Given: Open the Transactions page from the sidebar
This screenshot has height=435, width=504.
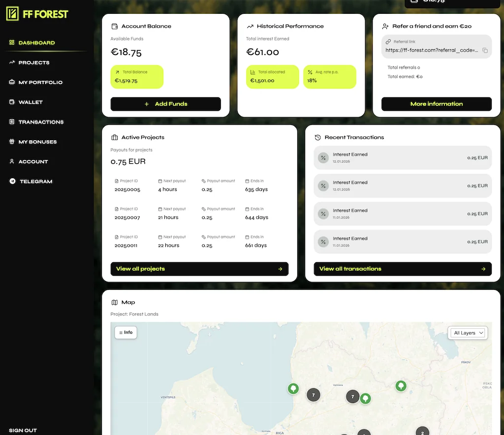Looking at the screenshot, I should pyautogui.click(x=41, y=122).
